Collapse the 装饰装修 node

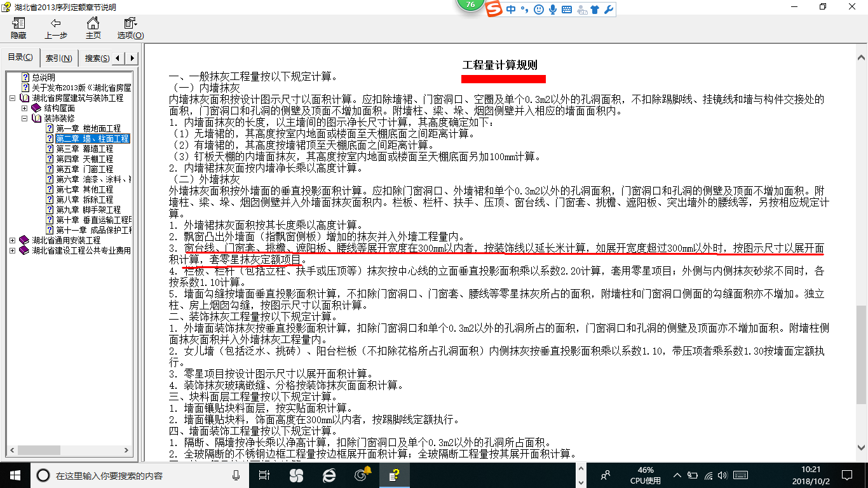pyautogui.click(x=25, y=118)
